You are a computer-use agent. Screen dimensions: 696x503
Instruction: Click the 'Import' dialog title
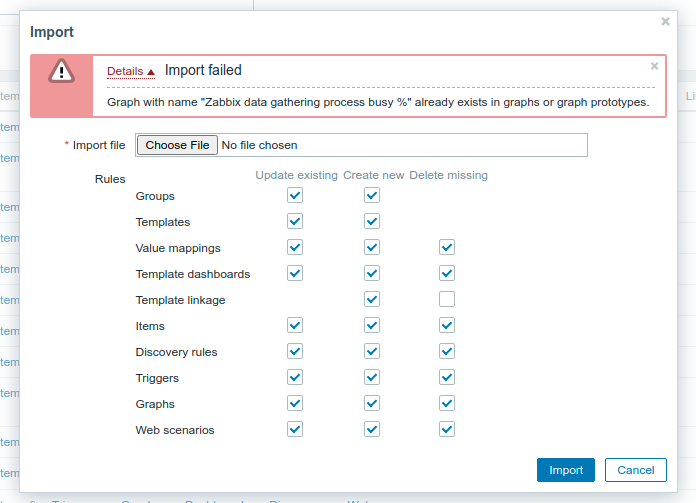click(x=51, y=32)
